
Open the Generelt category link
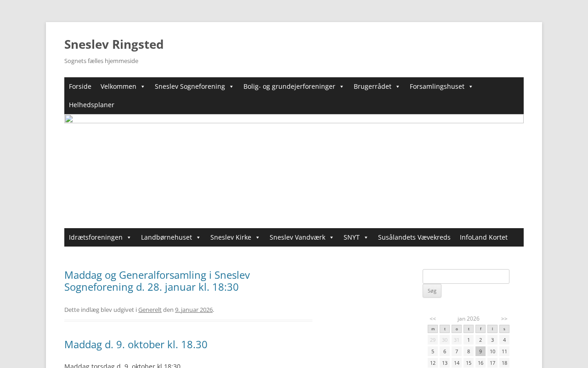(150, 310)
